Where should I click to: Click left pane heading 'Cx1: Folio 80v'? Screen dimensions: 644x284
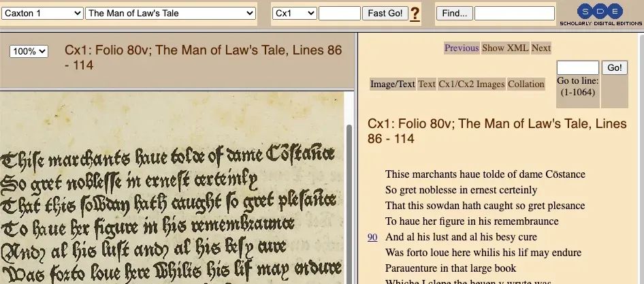click(203, 57)
